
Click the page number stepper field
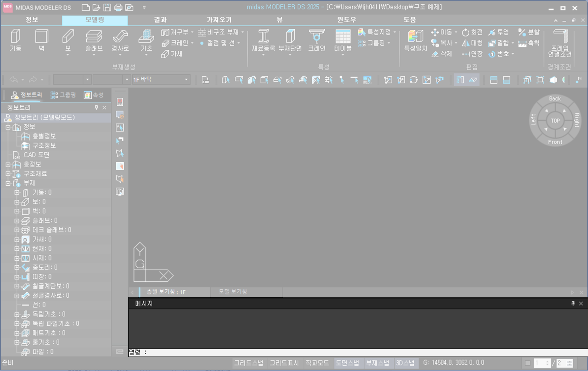(543, 363)
